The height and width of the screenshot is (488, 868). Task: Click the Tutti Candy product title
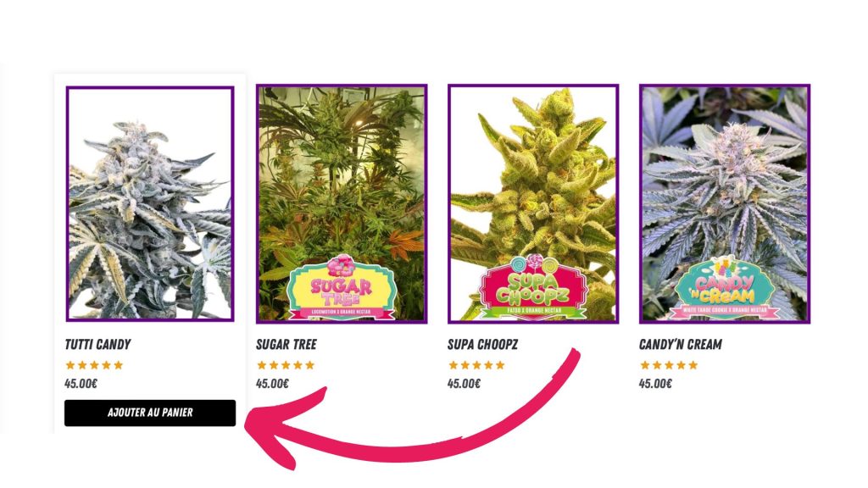pos(97,345)
